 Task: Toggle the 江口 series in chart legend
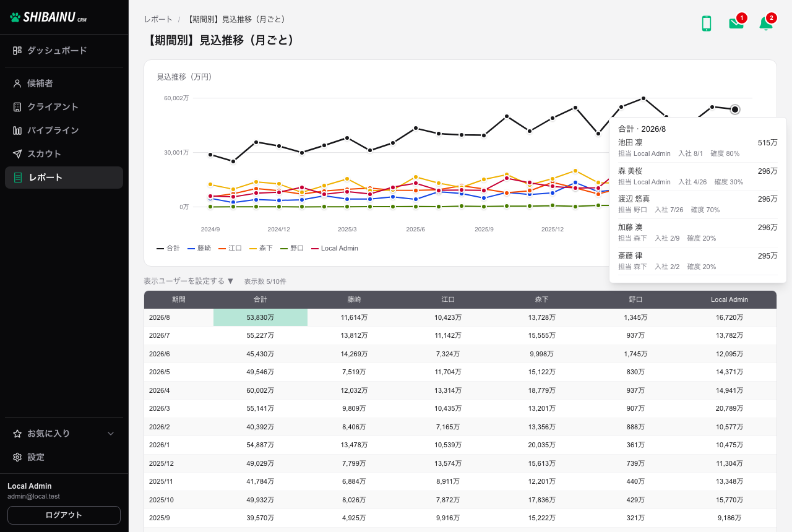click(x=230, y=248)
